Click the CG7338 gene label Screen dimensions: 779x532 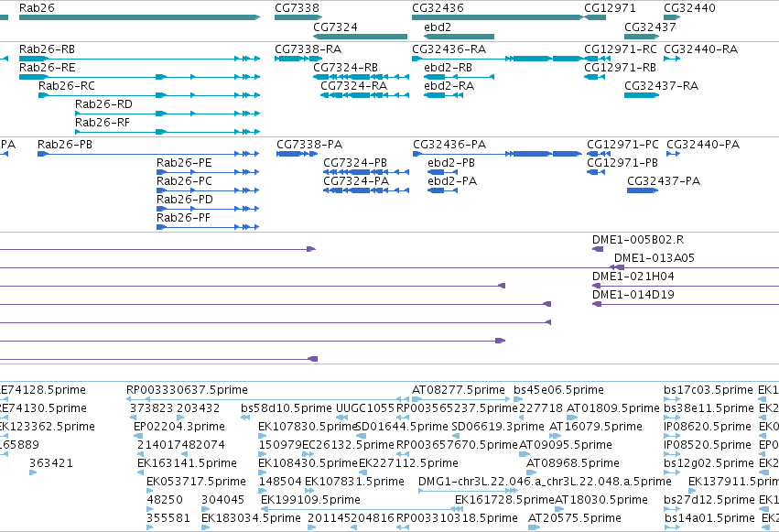[x=298, y=8]
